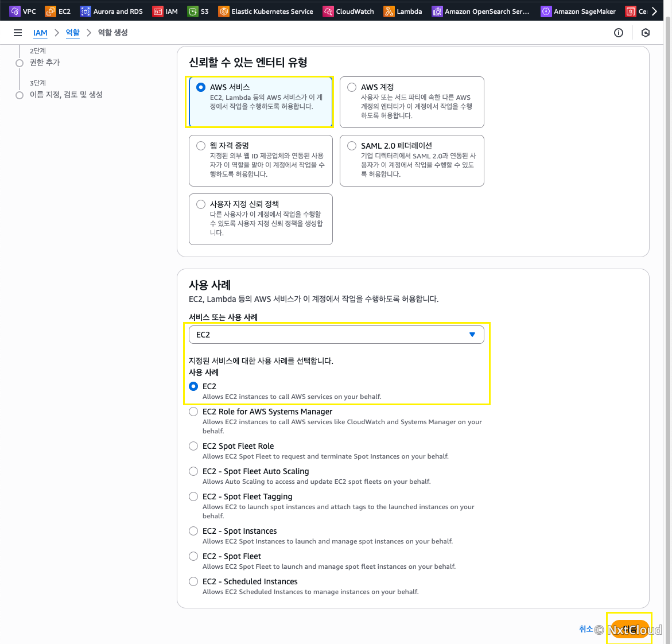Click the orange next button at bottom
This screenshot has height=644, width=672.
click(629, 629)
